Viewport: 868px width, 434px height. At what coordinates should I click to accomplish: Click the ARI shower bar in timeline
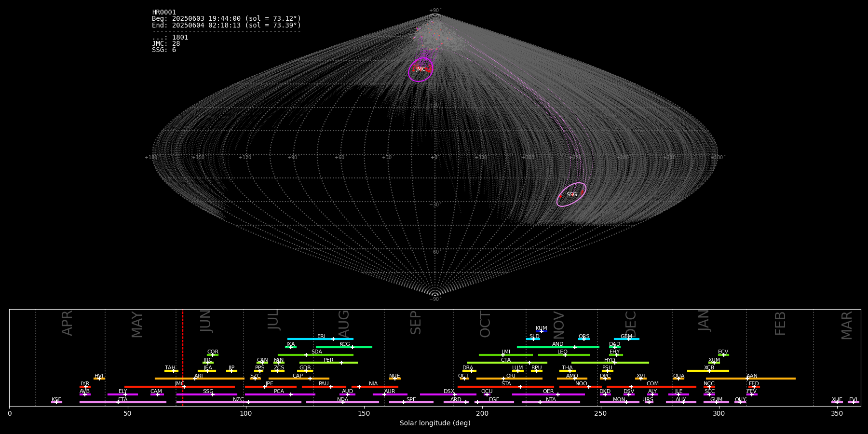(x=199, y=379)
